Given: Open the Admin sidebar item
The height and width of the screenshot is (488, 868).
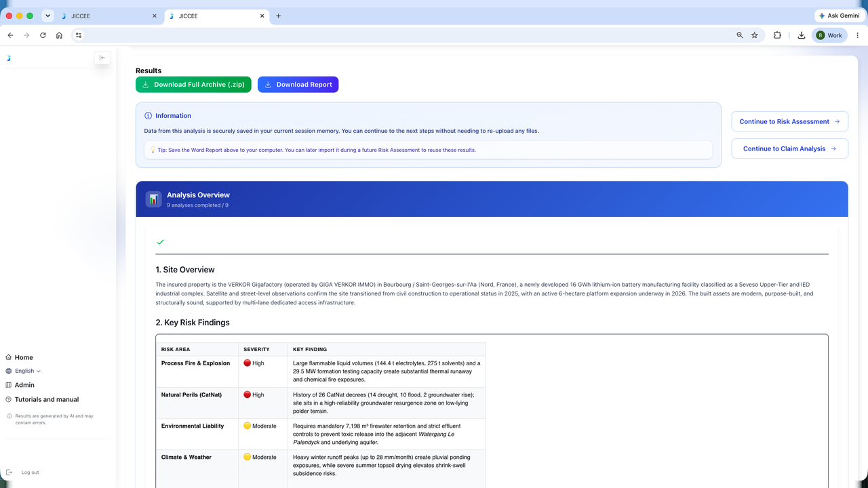Looking at the screenshot, I should pos(20,385).
